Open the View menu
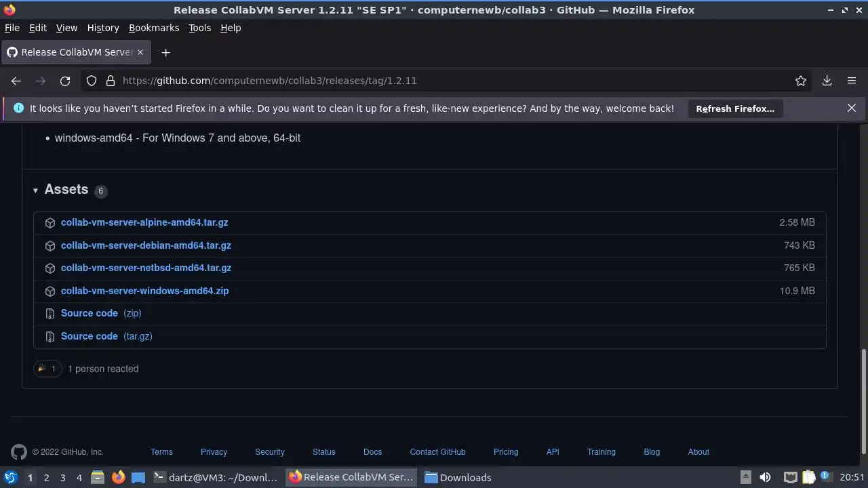Screen dimensions: 868x488 66,28
